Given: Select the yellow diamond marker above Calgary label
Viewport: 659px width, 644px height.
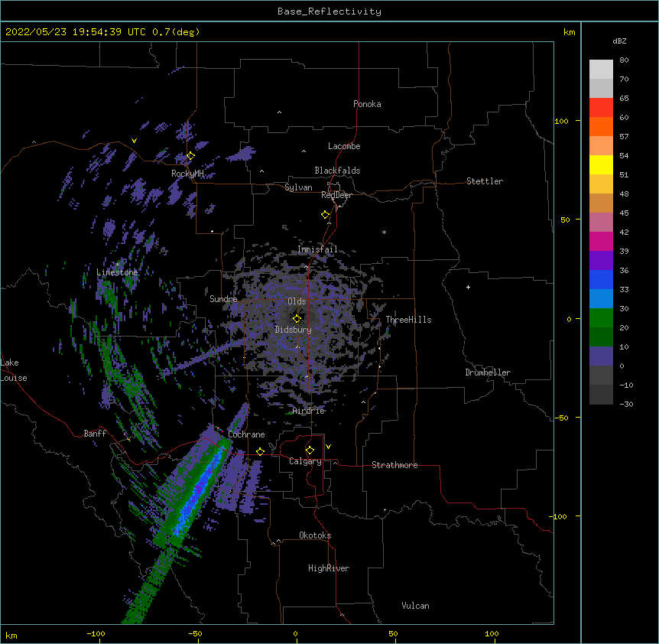Looking at the screenshot, I should click(x=310, y=450).
